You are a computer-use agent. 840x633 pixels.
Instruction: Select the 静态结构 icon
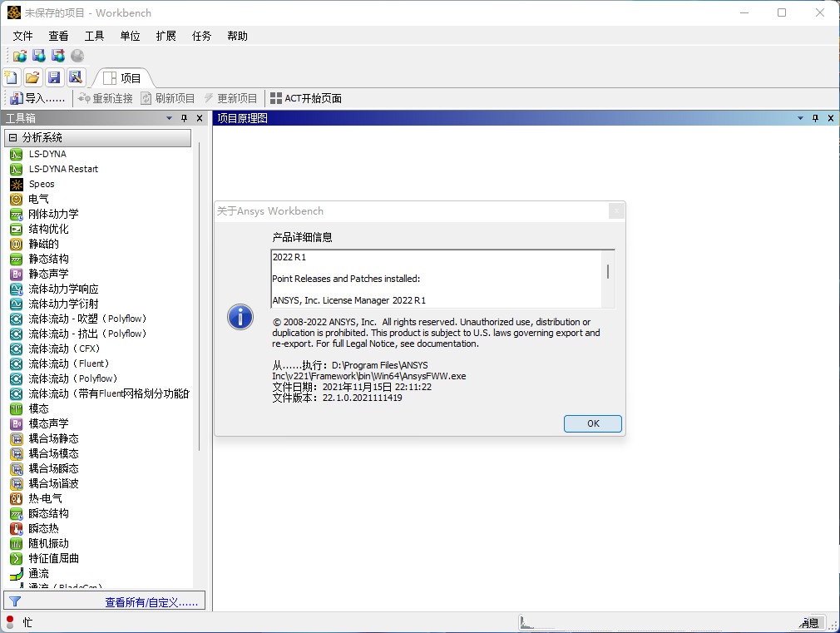click(x=16, y=260)
